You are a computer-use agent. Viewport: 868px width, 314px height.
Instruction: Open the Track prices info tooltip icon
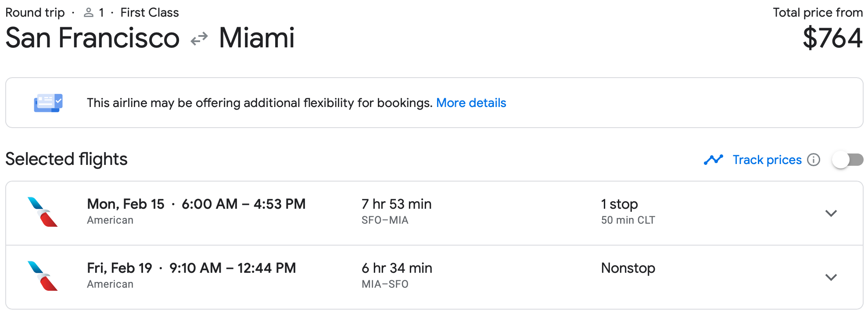(814, 160)
